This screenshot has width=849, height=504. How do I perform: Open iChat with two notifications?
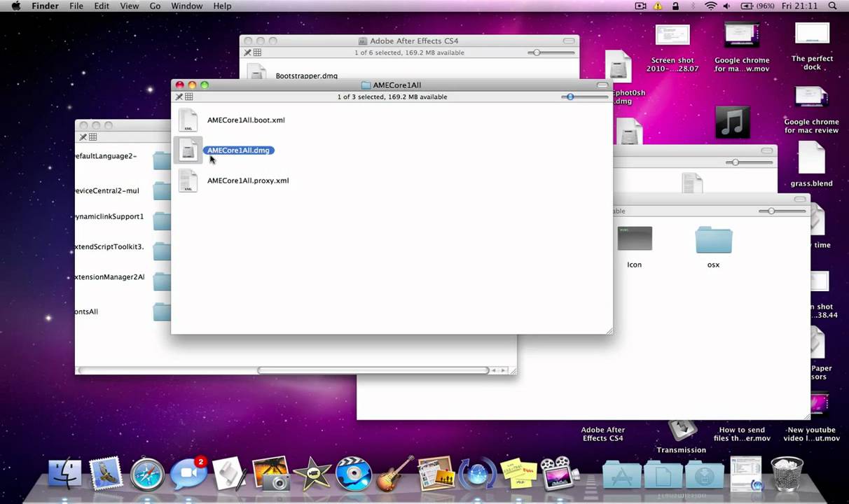coord(189,473)
